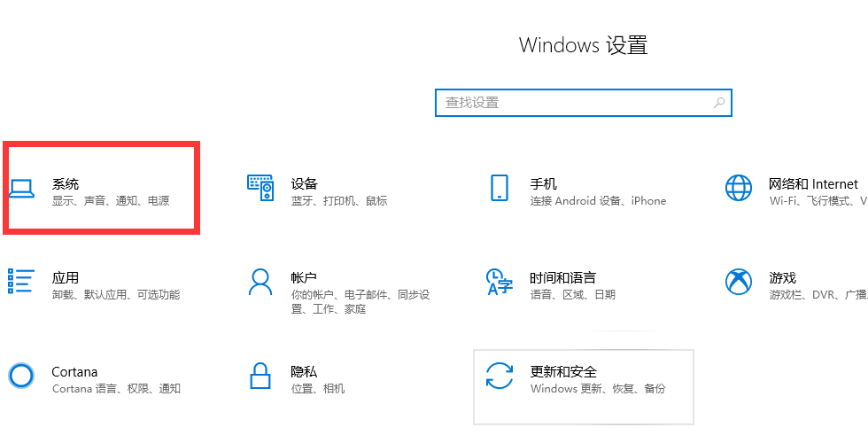Open the 手机 phone icon

[500, 188]
